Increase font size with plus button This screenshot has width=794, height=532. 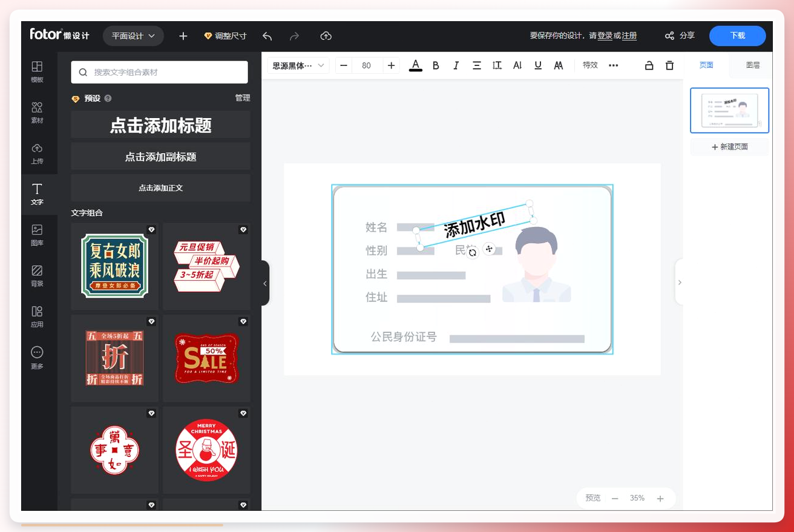(391, 65)
